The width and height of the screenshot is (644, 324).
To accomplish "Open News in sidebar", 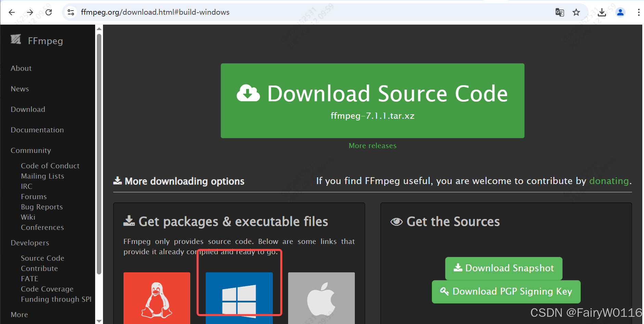I will click(20, 89).
